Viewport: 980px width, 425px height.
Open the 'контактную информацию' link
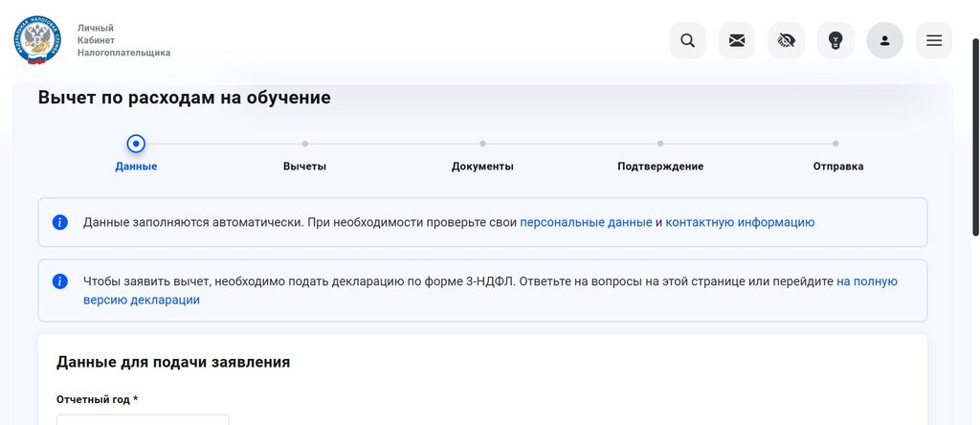tap(740, 222)
